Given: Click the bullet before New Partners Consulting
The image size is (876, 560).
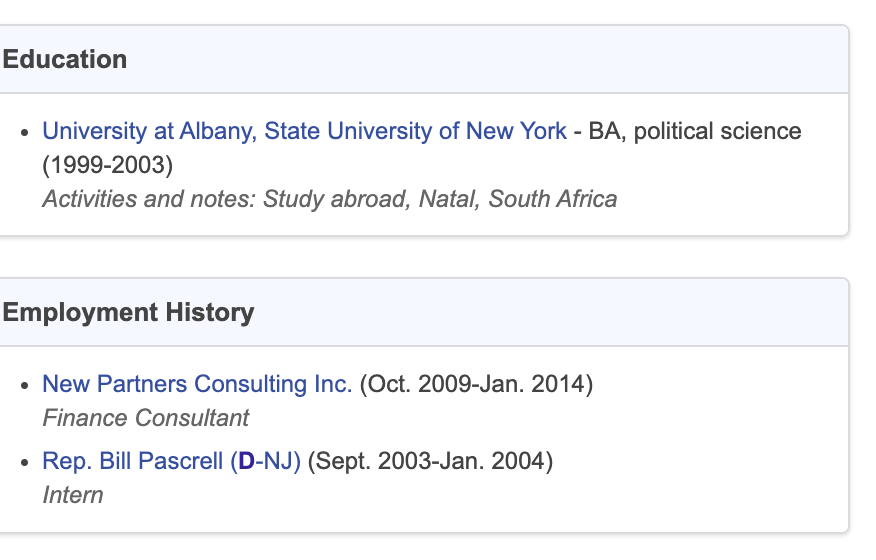Looking at the screenshot, I should point(24,386).
